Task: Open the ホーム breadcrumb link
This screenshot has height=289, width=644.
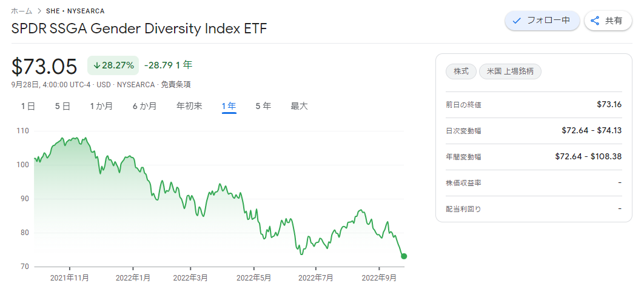Action: (x=22, y=11)
